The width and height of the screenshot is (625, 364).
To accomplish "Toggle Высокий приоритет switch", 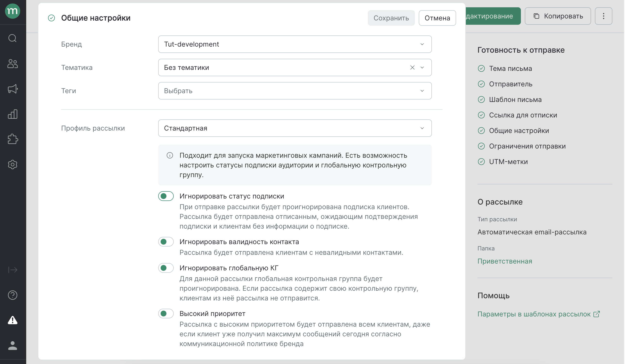I will (x=166, y=313).
